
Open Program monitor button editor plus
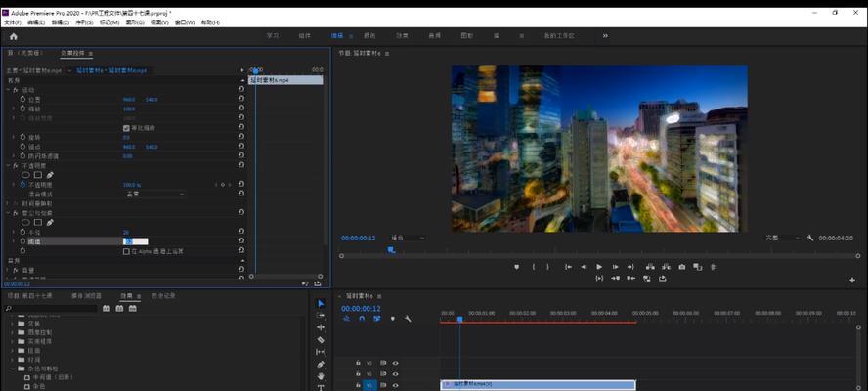852,281
